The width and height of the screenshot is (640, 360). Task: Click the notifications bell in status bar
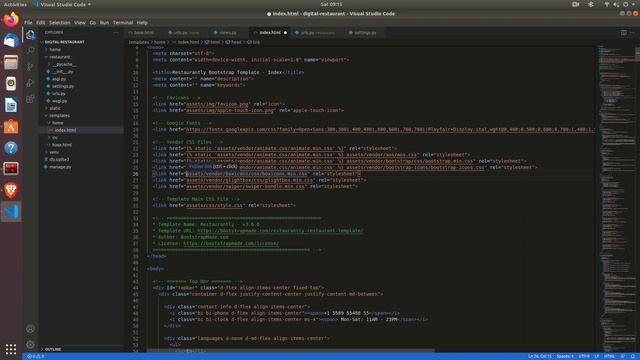pyautogui.click(x=633, y=356)
